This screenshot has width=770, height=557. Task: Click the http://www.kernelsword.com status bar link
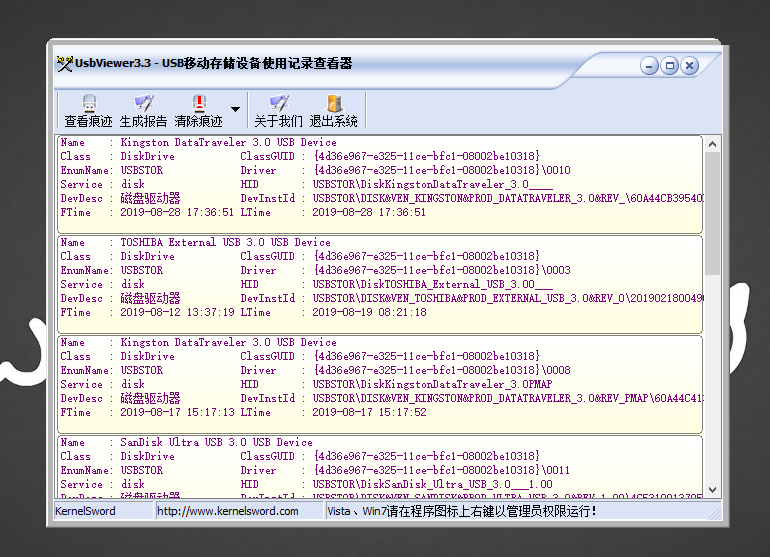tap(227, 511)
